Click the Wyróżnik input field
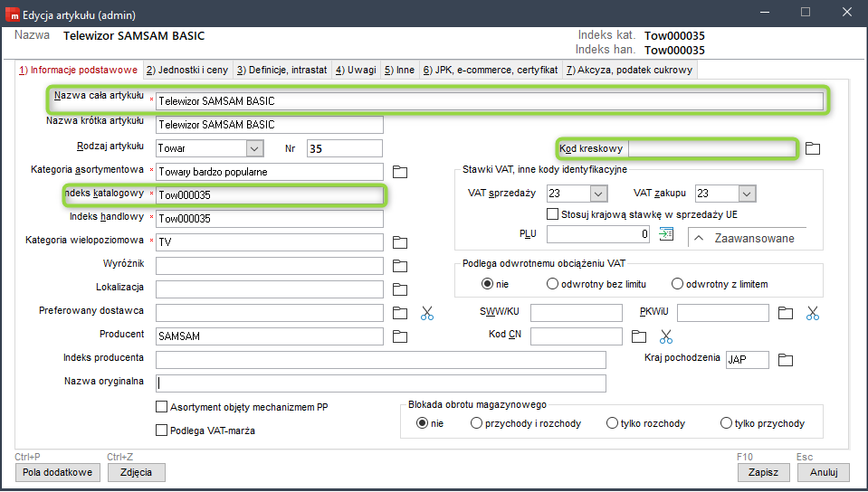Screen dimensions: 868x492 270,266
